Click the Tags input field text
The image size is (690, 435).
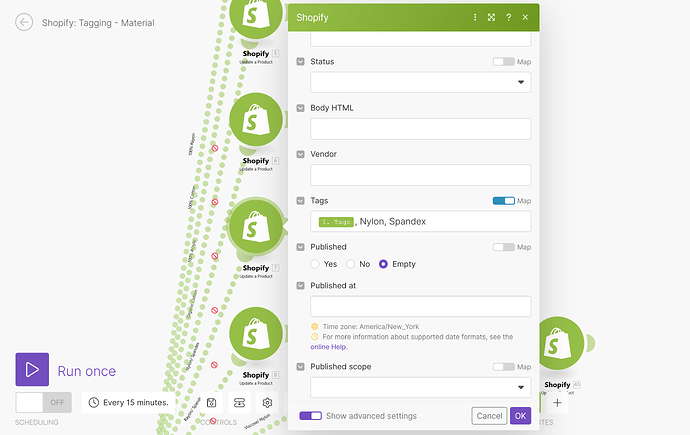pos(421,221)
